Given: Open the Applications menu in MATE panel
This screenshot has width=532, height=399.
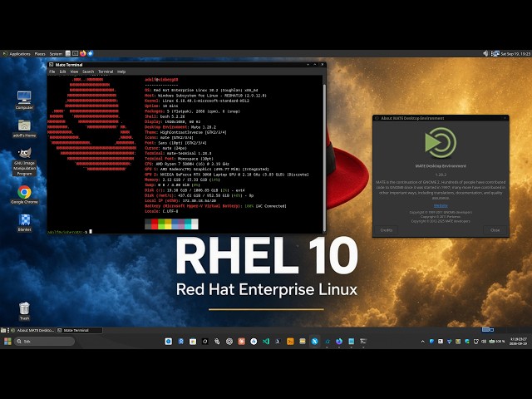Looking at the screenshot, I should (x=17, y=53).
